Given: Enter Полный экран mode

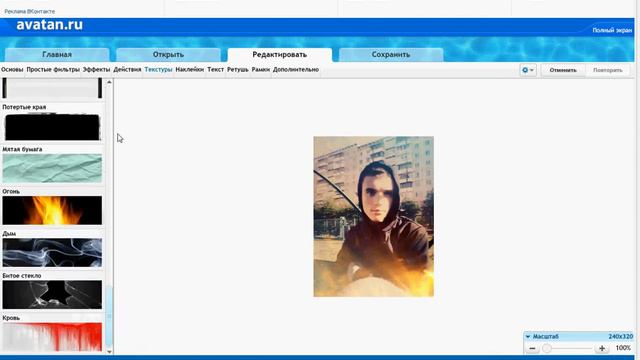Looking at the screenshot, I should [612, 30].
